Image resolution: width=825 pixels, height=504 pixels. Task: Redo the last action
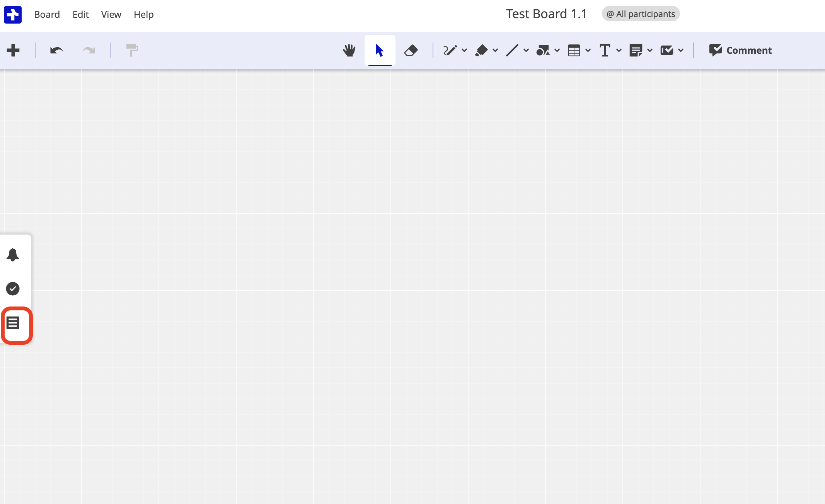(89, 50)
